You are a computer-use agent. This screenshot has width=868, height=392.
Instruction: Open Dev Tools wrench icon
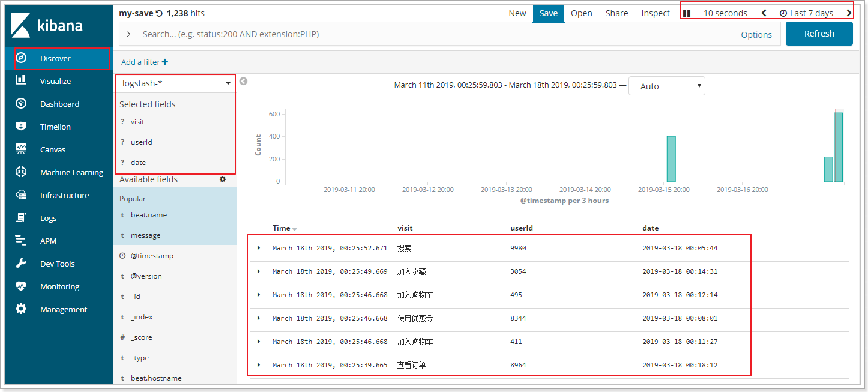tap(21, 263)
